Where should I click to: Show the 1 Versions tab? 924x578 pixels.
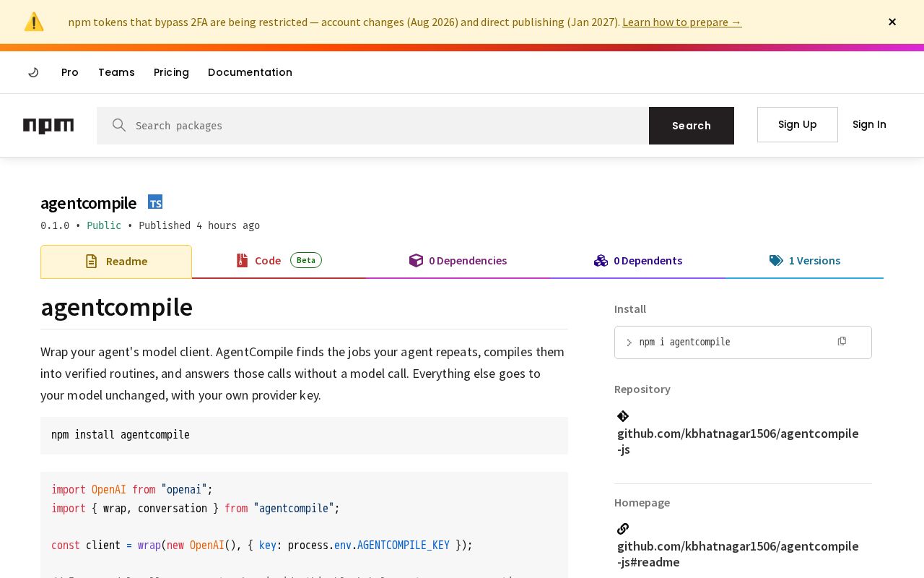pyautogui.click(x=804, y=261)
